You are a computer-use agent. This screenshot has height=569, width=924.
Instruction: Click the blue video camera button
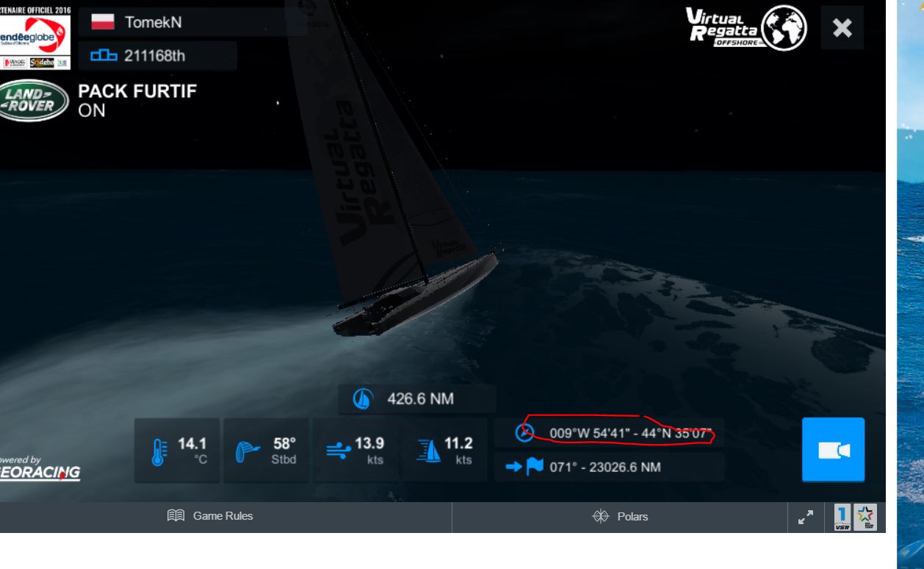[x=833, y=450]
